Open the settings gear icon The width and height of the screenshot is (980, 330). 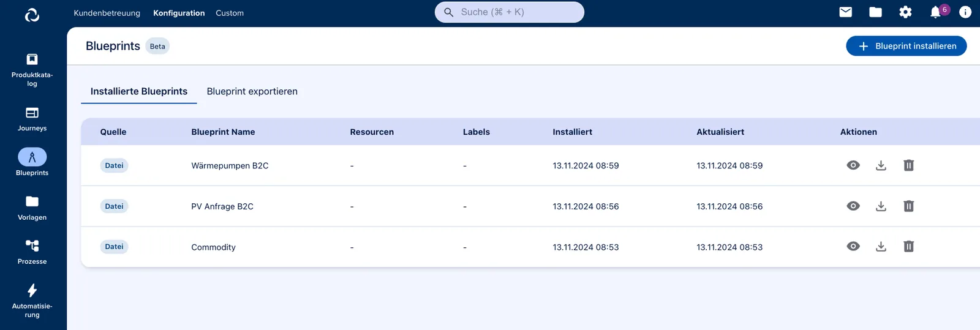[x=905, y=12]
